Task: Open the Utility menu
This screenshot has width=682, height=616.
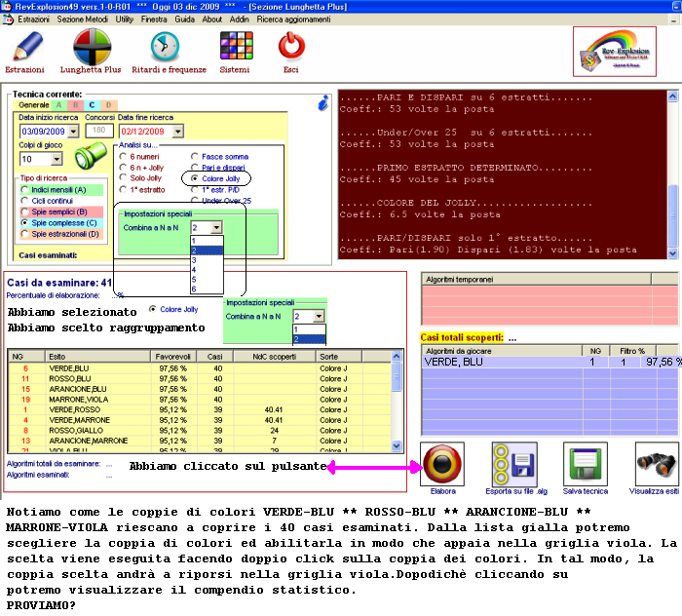Action: point(125,19)
